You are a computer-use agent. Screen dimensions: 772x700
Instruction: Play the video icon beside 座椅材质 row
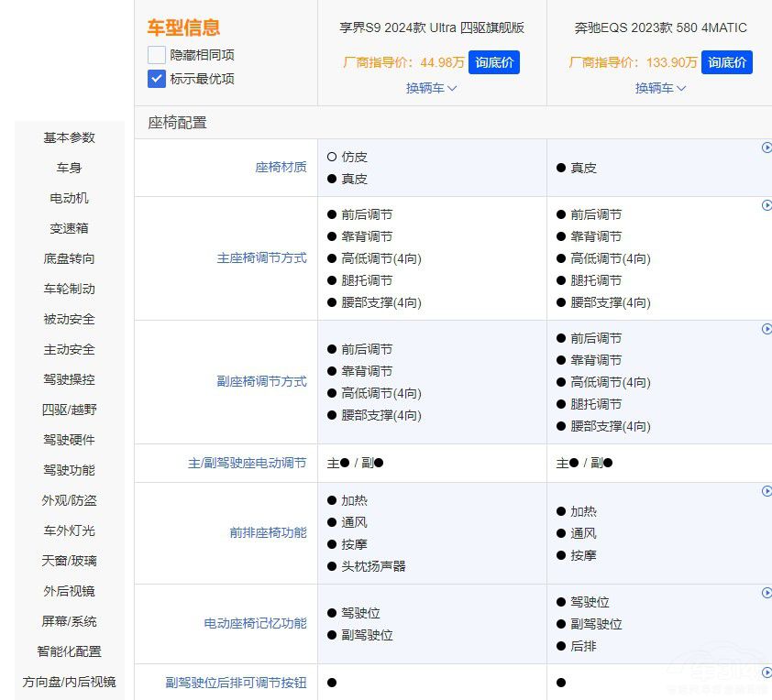point(766,147)
